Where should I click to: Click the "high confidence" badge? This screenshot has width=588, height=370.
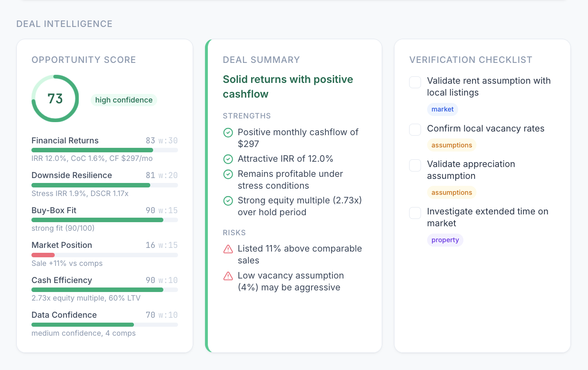point(124,100)
